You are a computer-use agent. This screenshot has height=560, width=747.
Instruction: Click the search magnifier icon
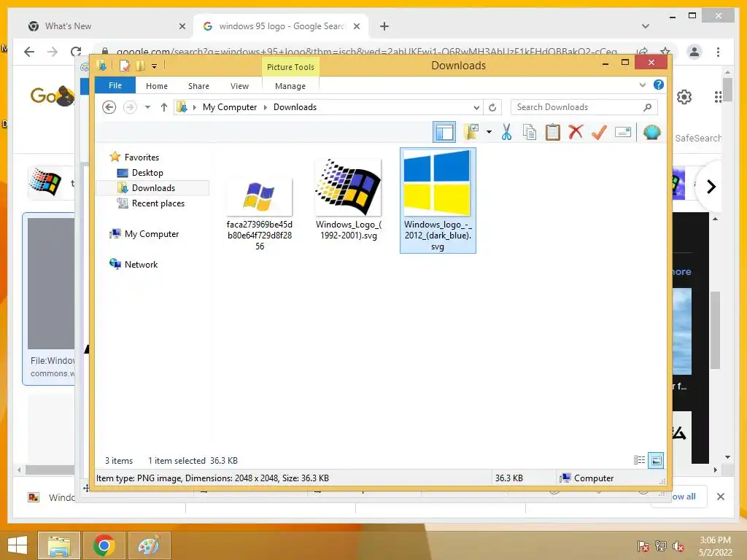click(x=647, y=107)
